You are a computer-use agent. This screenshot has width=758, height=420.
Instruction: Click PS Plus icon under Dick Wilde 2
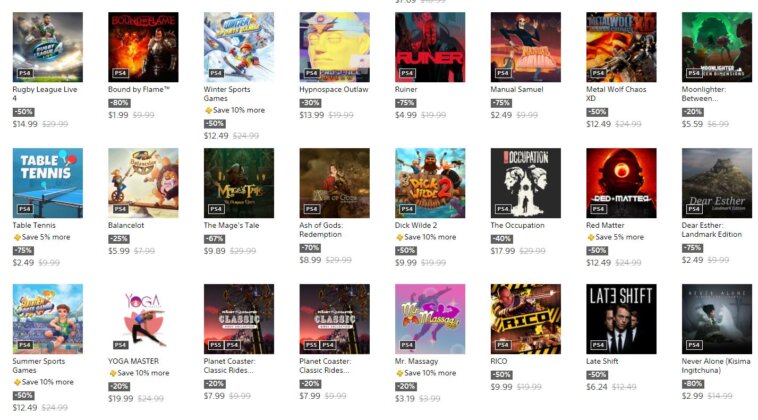[399, 237]
